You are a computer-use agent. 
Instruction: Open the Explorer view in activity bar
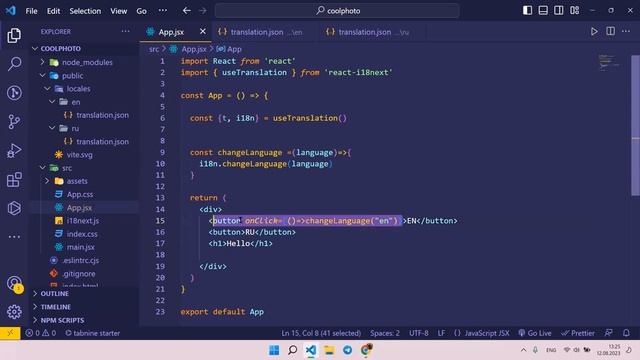point(14,36)
